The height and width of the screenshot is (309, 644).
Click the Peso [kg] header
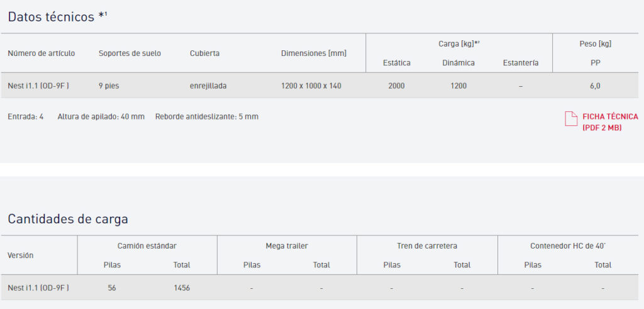(595, 43)
